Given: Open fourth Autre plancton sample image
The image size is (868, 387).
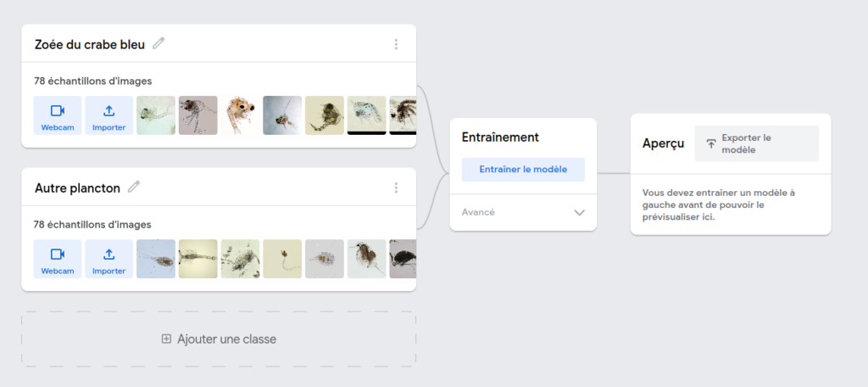Looking at the screenshot, I should point(282,259).
